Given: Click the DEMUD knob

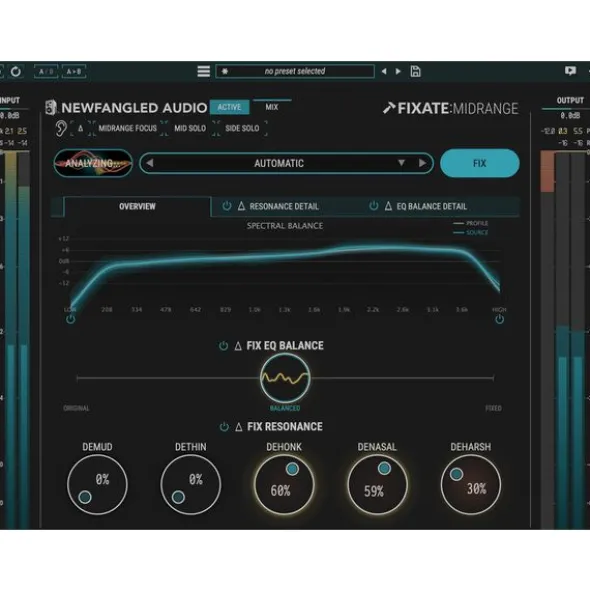Looking at the screenshot, I should click(x=97, y=484).
